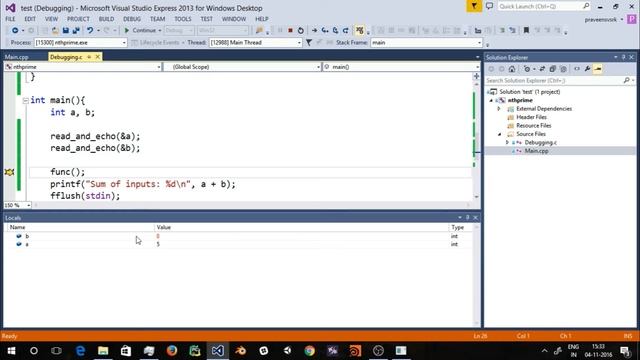640x360 pixels.
Task: Click Sync with Active Document icon
Action: 542,69
